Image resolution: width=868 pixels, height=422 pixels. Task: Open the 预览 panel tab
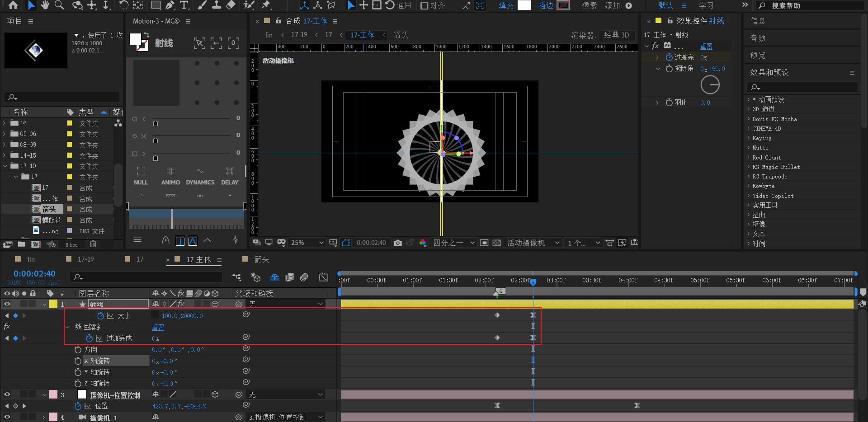(x=758, y=55)
